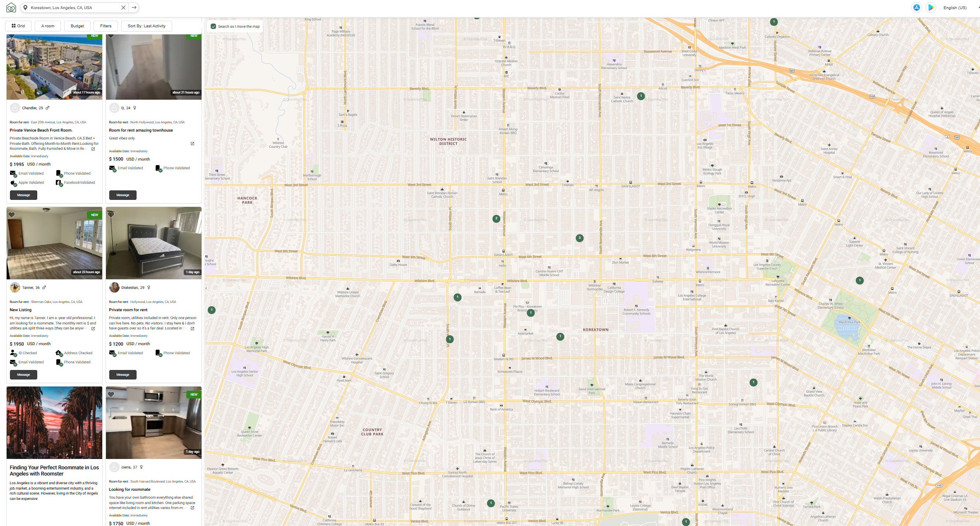
Task: Switch the Grid view toggle
Action: pyautogui.click(x=18, y=26)
